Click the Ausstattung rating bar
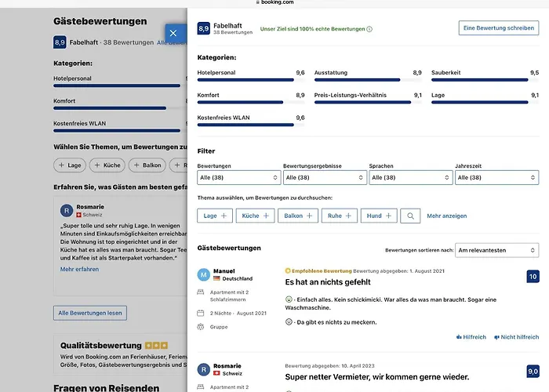Image resolution: width=549 pixels, height=392 pixels. point(368,80)
